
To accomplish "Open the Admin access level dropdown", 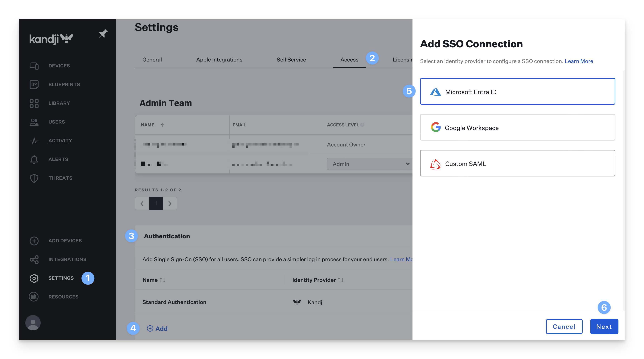I will pos(370,164).
